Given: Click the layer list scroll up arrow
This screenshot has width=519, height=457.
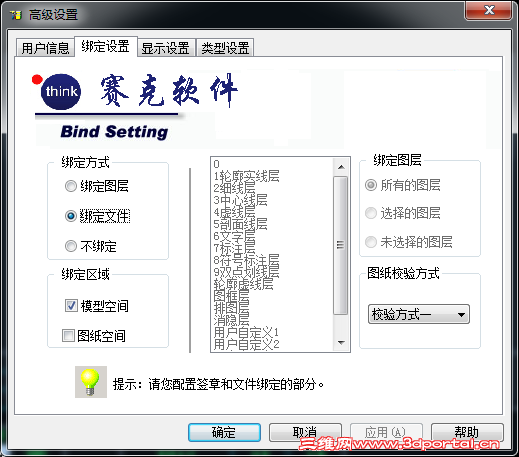Looking at the screenshot, I should pyautogui.click(x=341, y=167).
